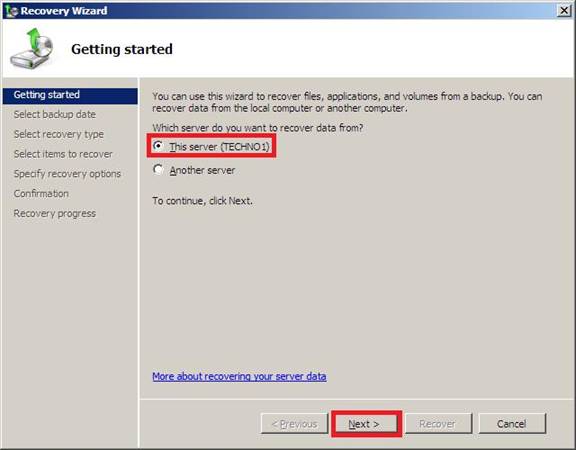The image size is (576, 450).
Task: Click the This server (TECHNO1) label text
Action: tap(220, 147)
